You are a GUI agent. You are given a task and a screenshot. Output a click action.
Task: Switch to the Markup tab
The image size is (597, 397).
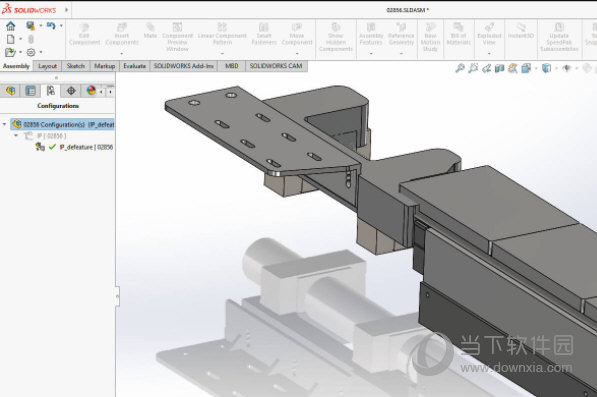[105, 66]
